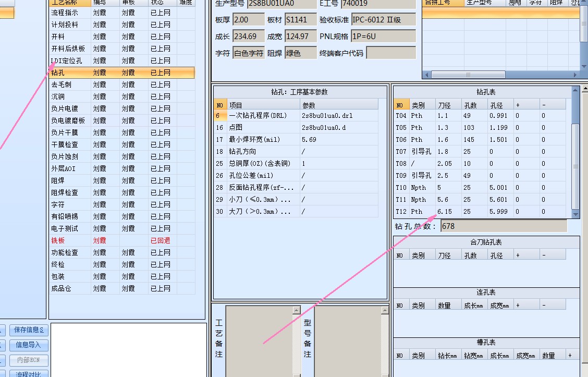Select the 开料 process row
588x377 pixels.
122,37
